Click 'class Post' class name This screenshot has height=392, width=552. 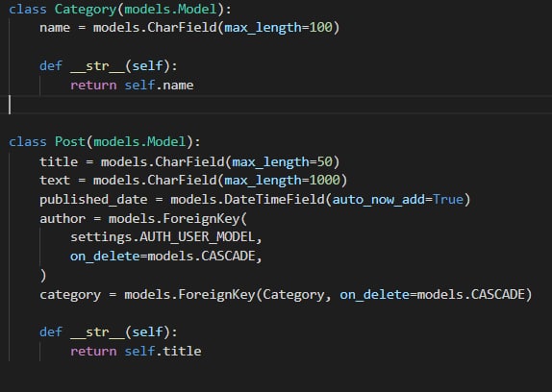click(x=69, y=141)
